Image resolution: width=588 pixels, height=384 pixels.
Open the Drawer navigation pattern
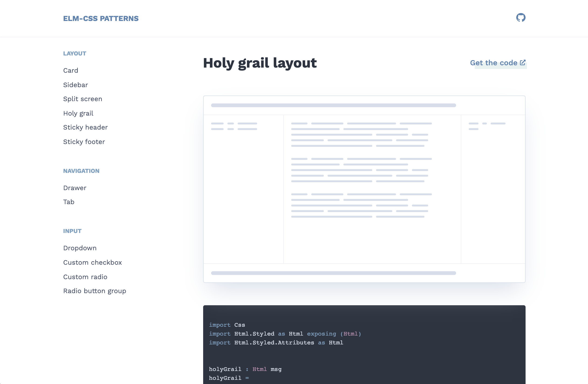75,188
